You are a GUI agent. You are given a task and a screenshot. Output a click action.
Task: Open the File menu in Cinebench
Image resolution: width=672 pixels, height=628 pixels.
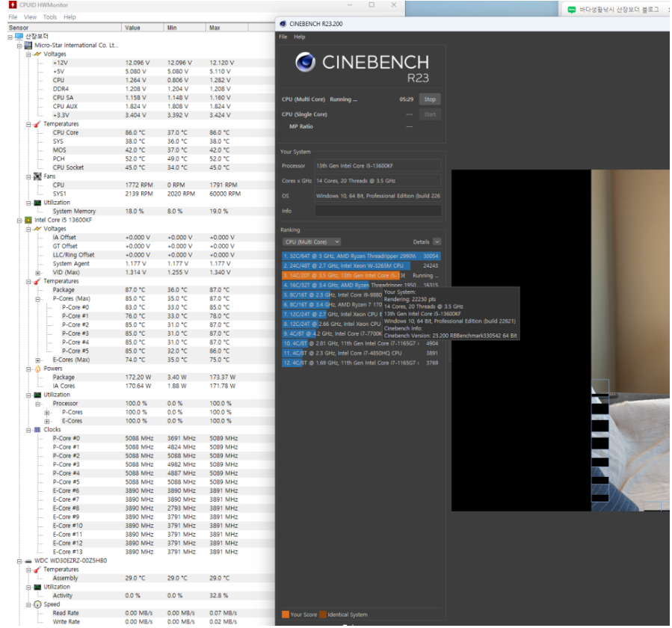(283, 37)
